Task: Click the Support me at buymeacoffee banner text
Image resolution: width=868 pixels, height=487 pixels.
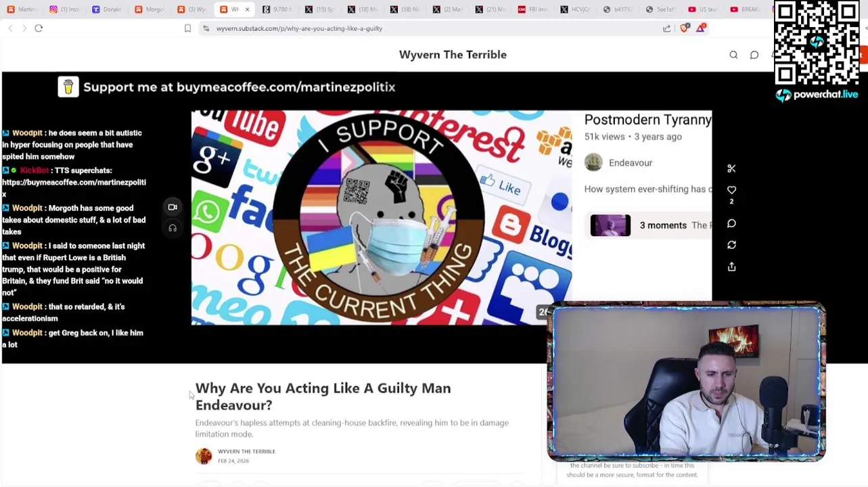Action: [239, 87]
